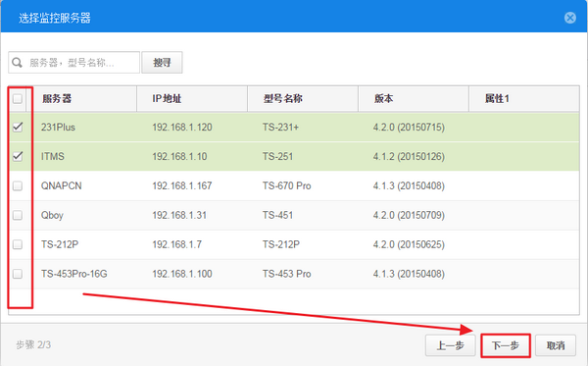The height and width of the screenshot is (366, 588).
Task: Click the 选择监控服务器 dialog title
Action: coord(55,18)
